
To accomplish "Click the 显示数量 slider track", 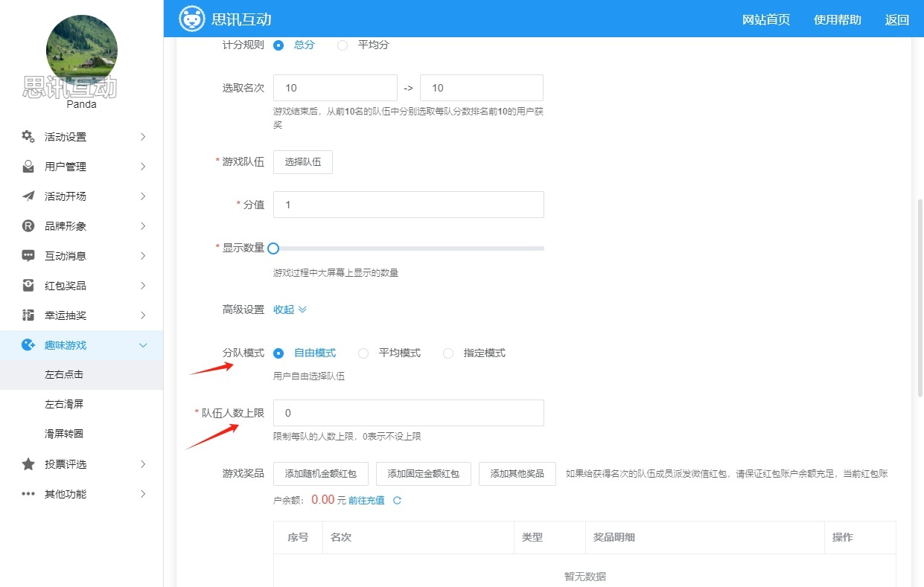I will [409, 248].
